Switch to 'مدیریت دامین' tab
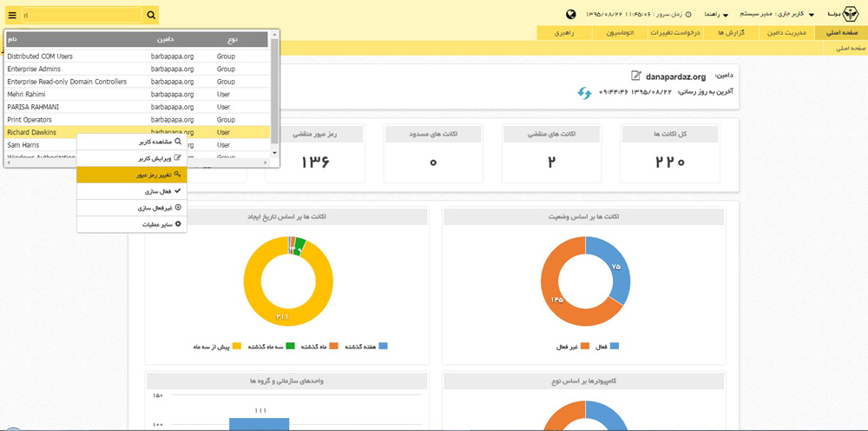This screenshot has height=431, width=868. 788,33
